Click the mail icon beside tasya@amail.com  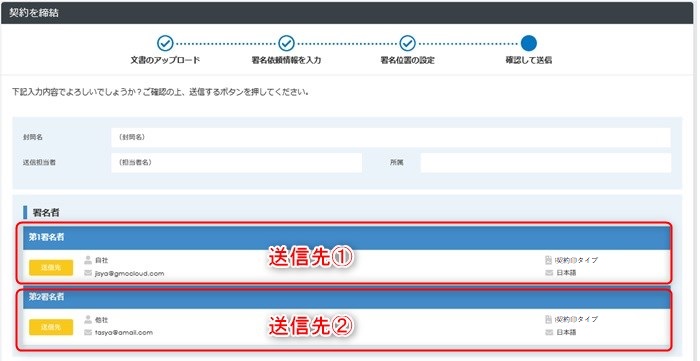coord(88,332)
